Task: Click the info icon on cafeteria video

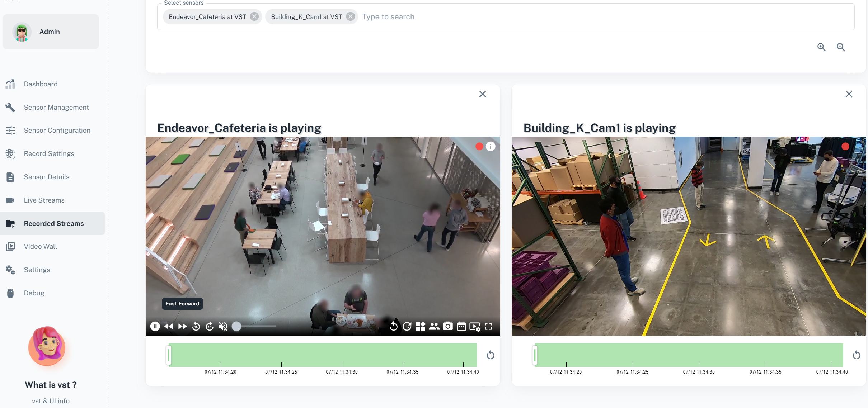Action: point(491,146)
